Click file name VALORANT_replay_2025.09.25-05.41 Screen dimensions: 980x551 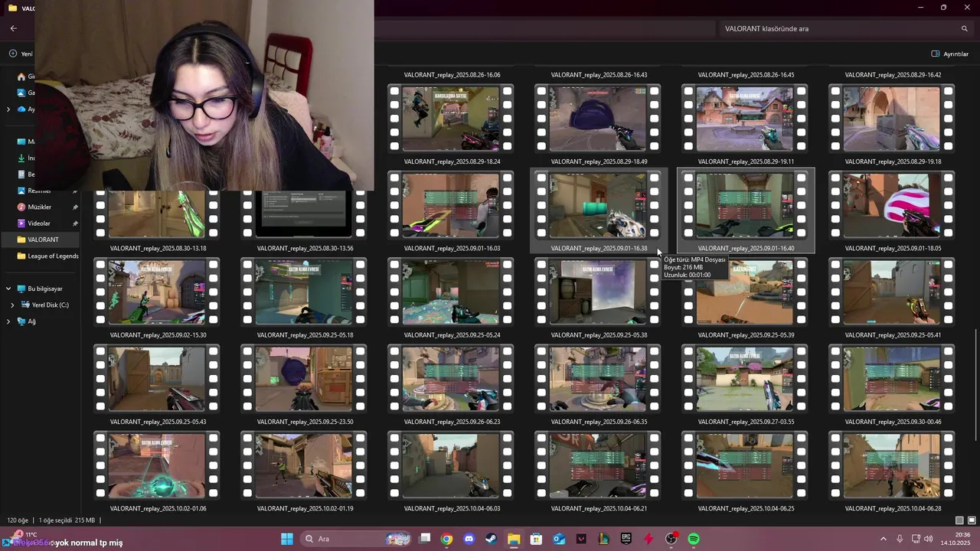[893, 335]
